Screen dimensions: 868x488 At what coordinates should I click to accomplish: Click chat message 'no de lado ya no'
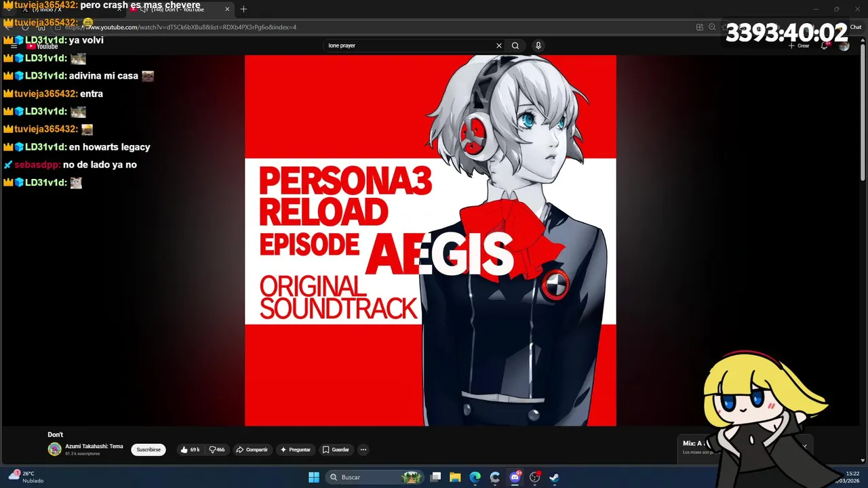(x=100, y=165)
